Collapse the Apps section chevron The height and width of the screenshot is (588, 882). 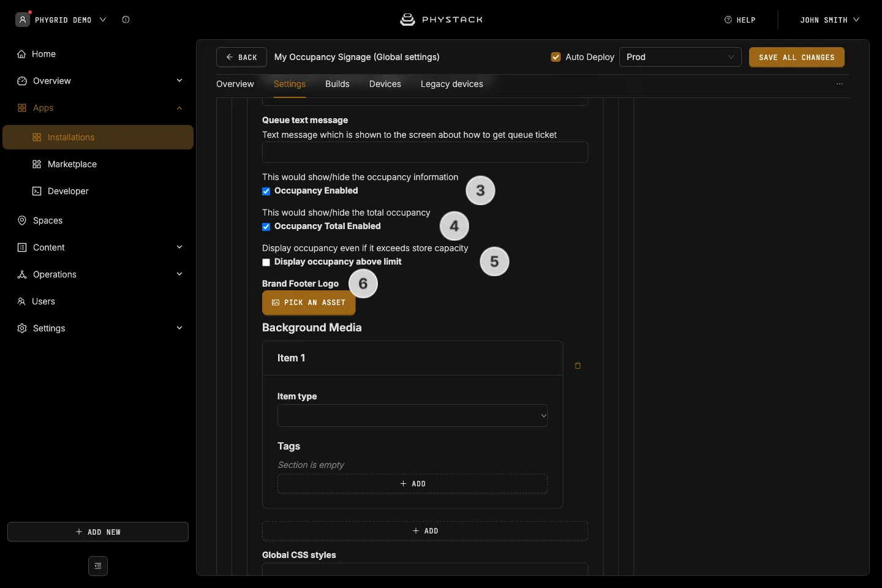179,108
